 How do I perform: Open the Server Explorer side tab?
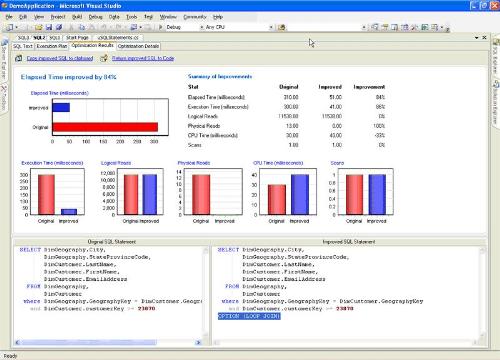4,58
